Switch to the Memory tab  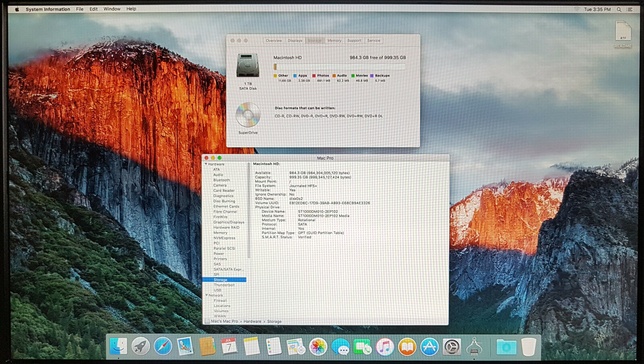pyautogui.click(x=334, y=41)
